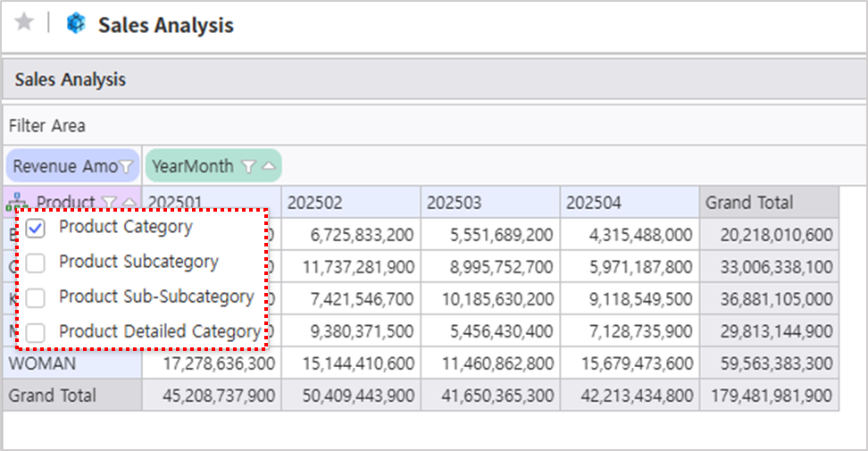Select cell value 5,551,689,200
The height and width of the screenshot is (451, 868).
tap(490, 235)
